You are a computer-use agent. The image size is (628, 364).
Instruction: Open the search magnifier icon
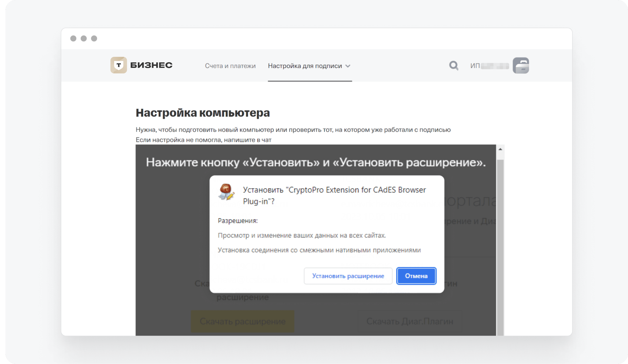454,65
